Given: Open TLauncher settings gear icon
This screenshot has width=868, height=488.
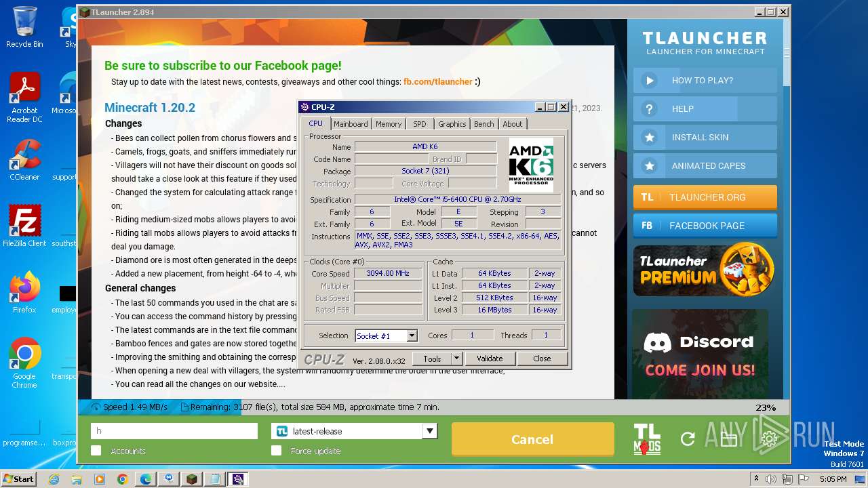Looking at the screenshot, I should [769, 439].
